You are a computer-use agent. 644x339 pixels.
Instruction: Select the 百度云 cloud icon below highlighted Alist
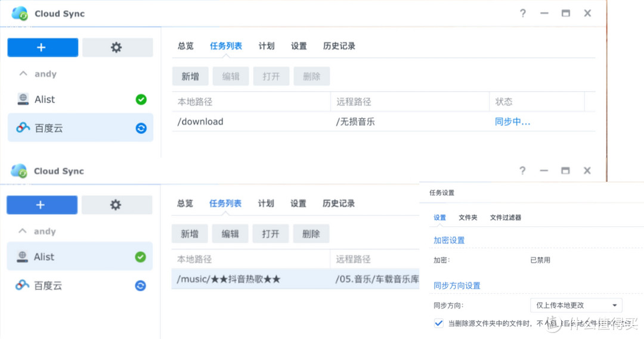[x=23, y=286]
